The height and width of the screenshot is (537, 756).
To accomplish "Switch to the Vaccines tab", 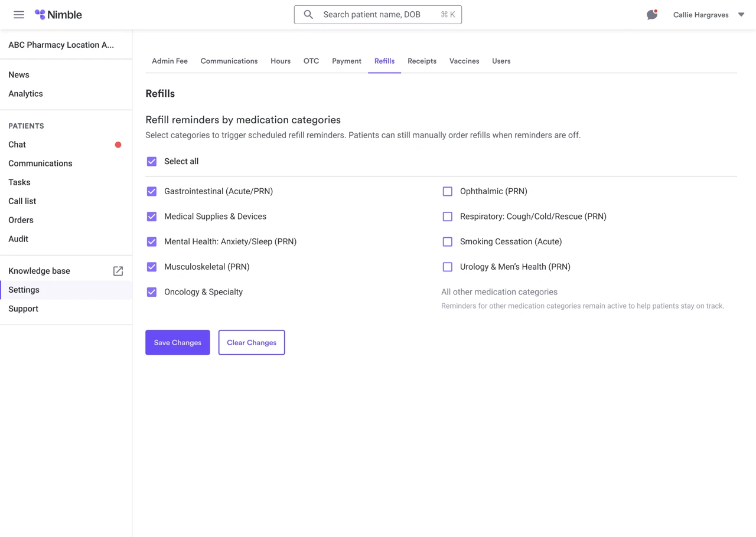I will (x=464, y=61).
